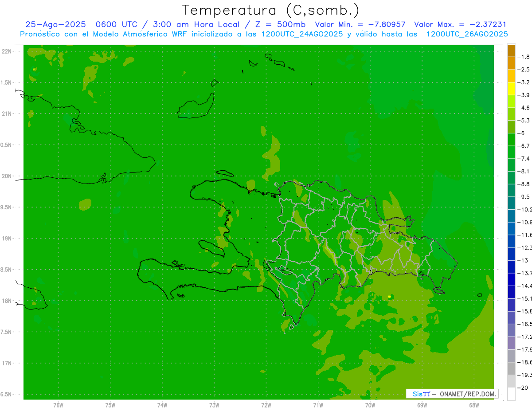Click the 73W longitude label
This screenshot has height=411, width=532.
click(x=214, y=405)
